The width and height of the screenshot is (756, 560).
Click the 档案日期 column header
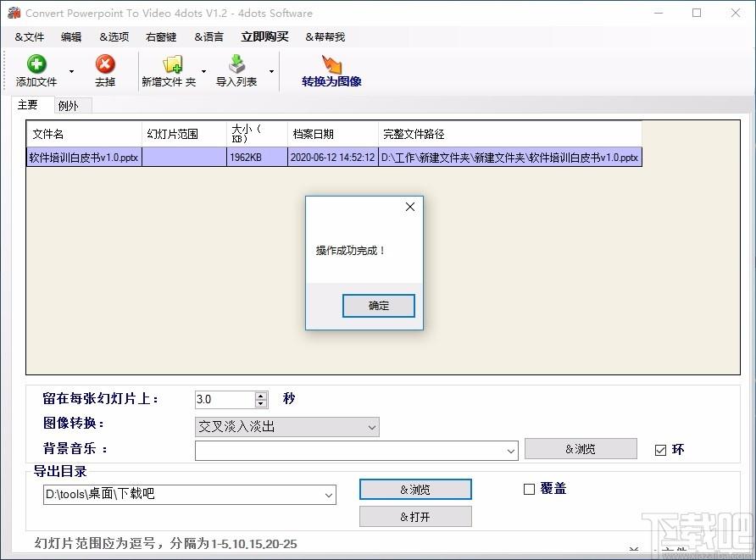coord(333,134)
